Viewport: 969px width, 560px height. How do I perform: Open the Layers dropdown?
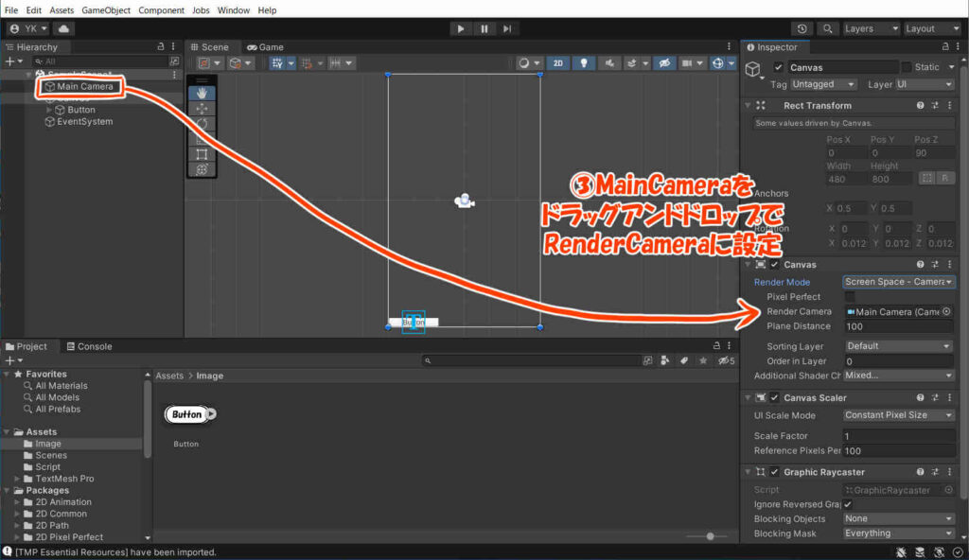tap(871, 28)
